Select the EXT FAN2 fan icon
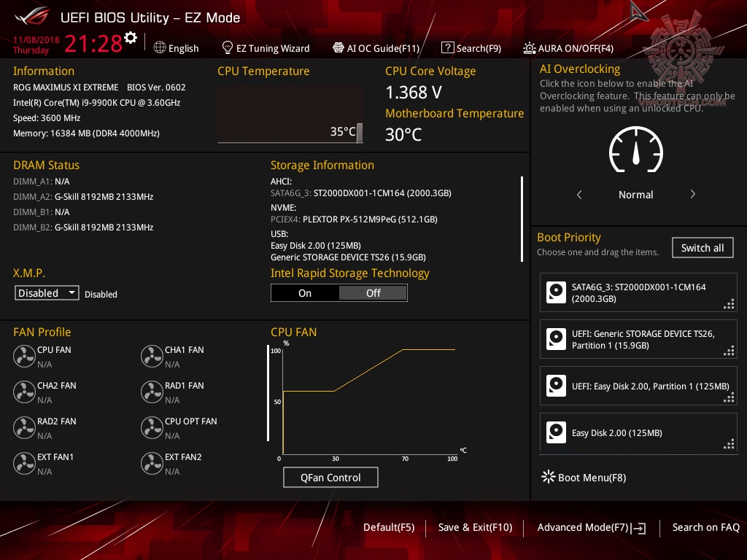The image size is (747, 560). 152,464
